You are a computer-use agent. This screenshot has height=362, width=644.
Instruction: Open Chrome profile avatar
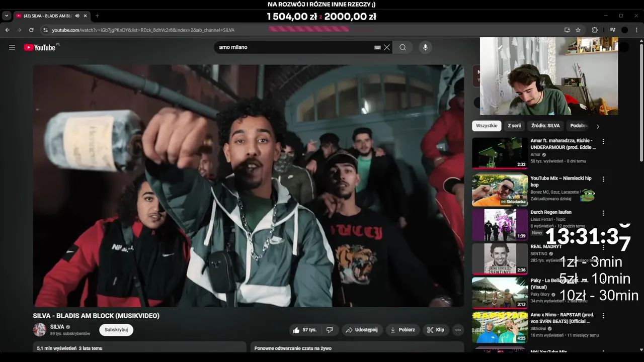(x=624, y=30)
